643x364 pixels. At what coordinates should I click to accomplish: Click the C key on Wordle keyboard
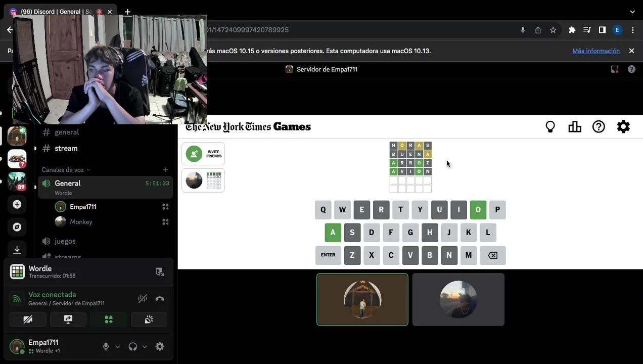[391, 255]
